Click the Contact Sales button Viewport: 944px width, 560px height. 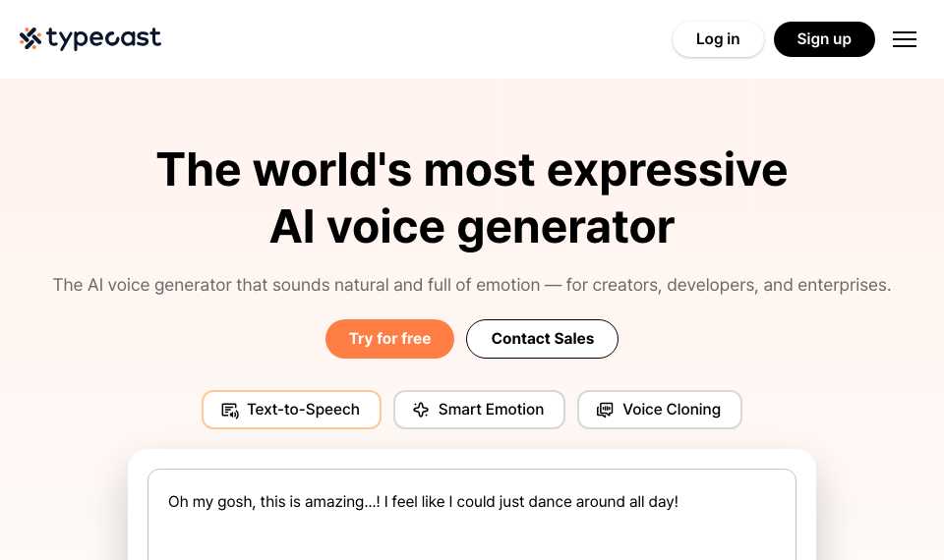[x=542, y=339]
